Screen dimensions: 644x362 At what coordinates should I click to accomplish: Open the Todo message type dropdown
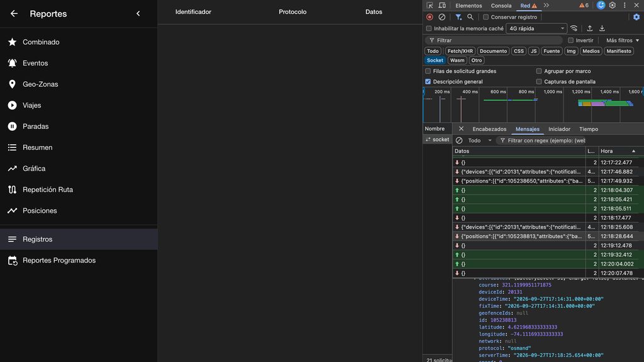pos(479,140)
